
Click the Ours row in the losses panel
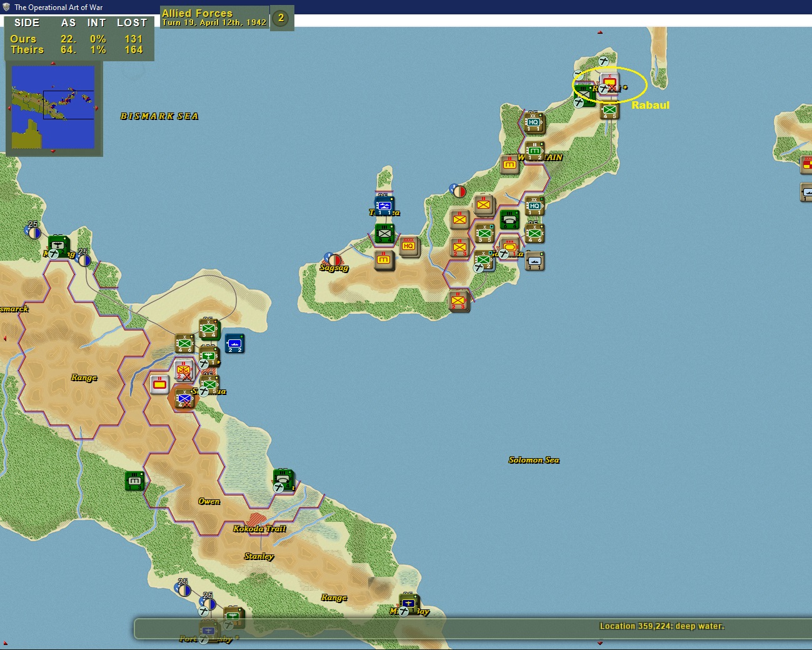(x=76, y=39)
